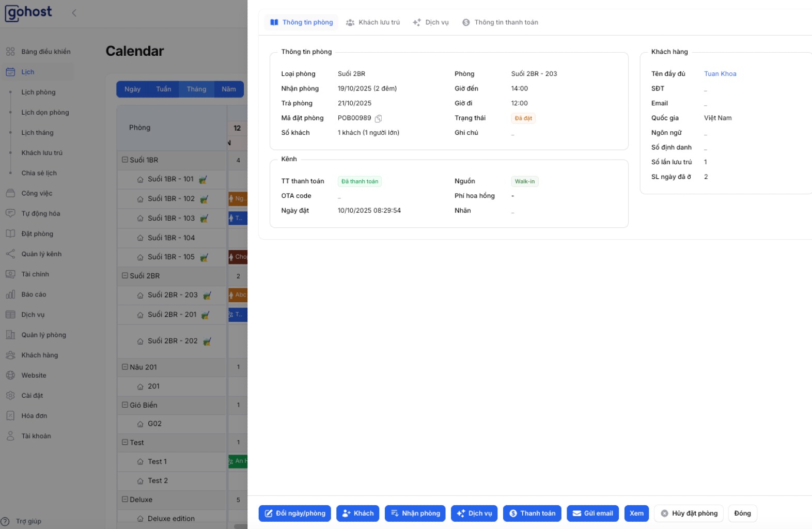This screenshot has width=812, height=529.
Task: Collapse the Suối 2BR room group
Action: pos(125,276)
